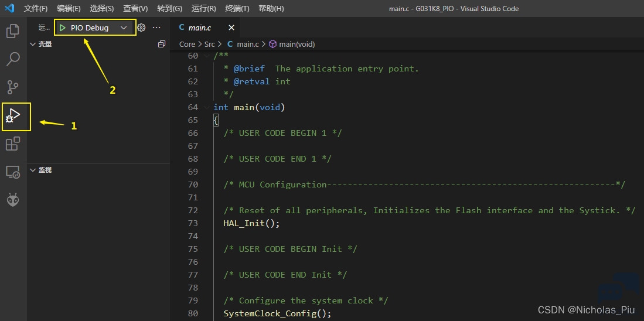Open the 转到(G) menu
Image resolution: width=644 pixels, height=321 pixels.
(169, 9)
